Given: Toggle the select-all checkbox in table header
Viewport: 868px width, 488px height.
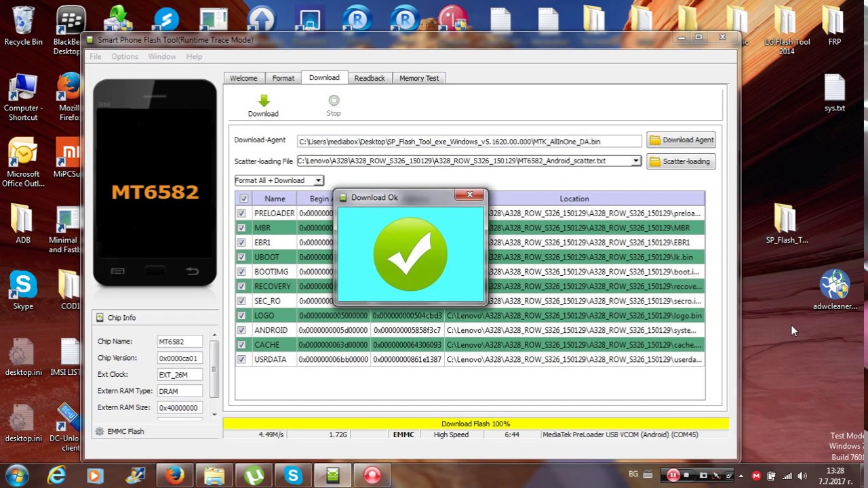Looking at the screenshot, I should coord(243,199).
